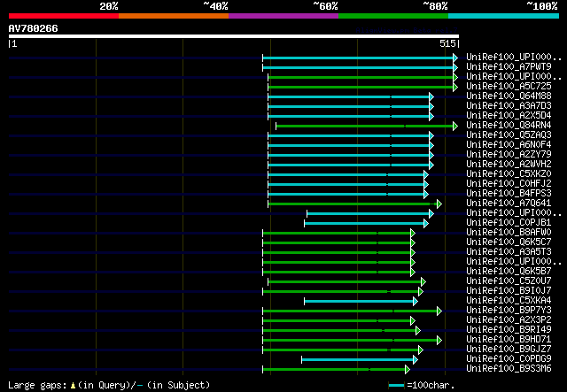Viewport: 567px width, 392px height.
Task: Click the white AV780266 query sequence bar
Action: [234, 36]
